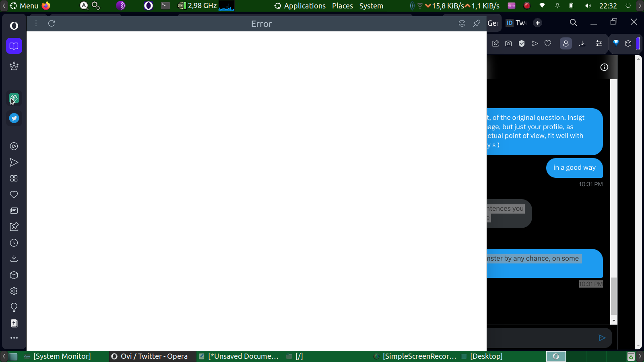Pin the Error sidebar panel
644x362 pixels.
477,23
